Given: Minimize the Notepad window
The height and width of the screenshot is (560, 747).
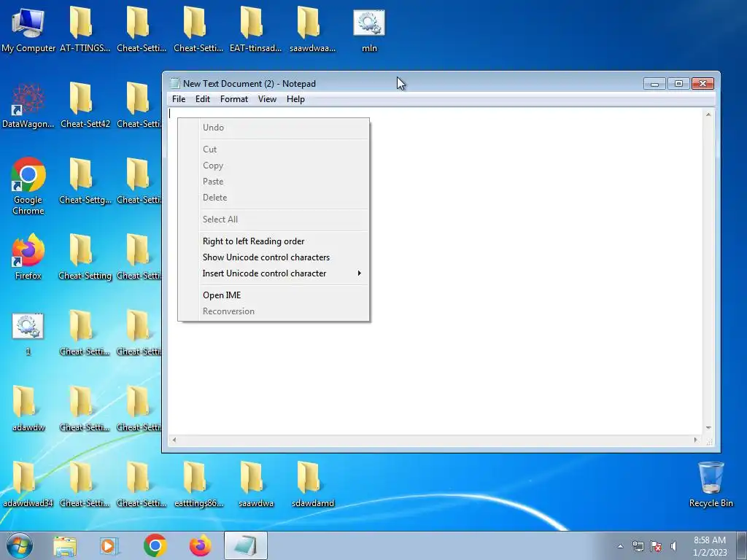Looking at the screenshot, I should coord(654,84).
